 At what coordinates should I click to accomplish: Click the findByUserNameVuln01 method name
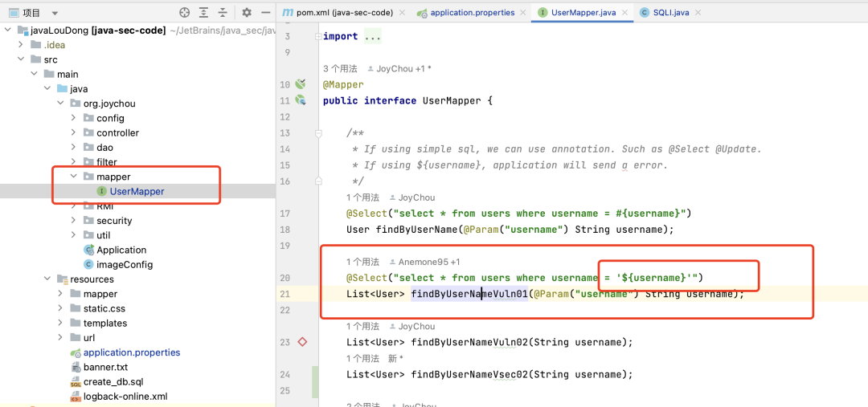point(469,294)
